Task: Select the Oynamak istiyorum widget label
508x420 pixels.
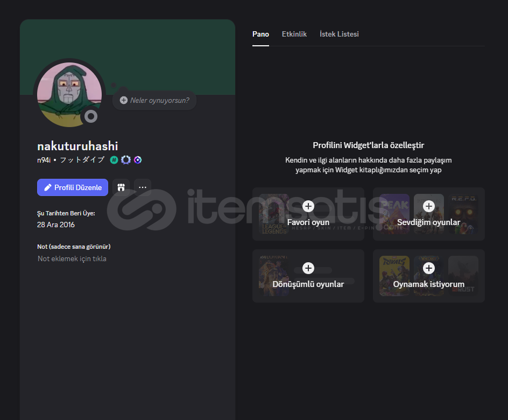Action: click(x=428, y=284)
